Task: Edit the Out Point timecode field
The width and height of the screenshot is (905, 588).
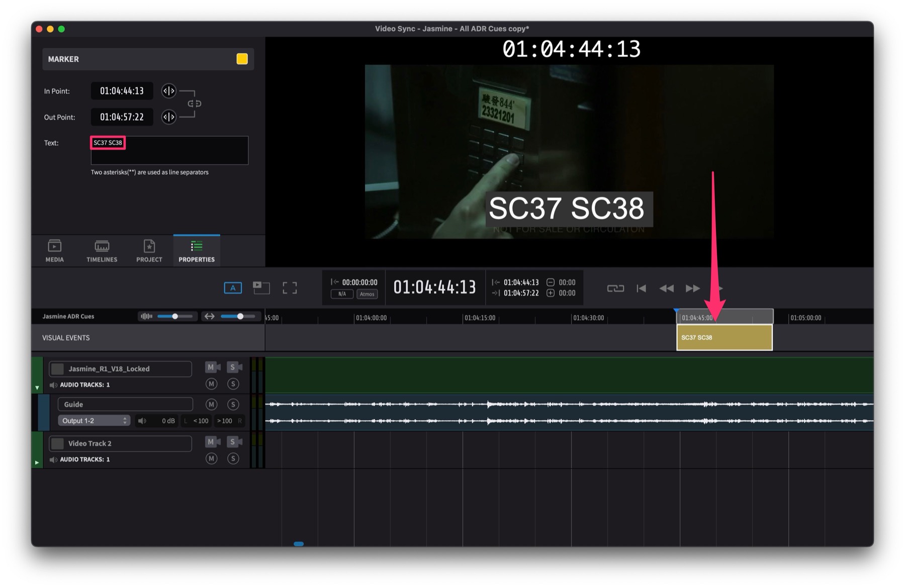Action: pyautogui.click(x=122, y=117)
